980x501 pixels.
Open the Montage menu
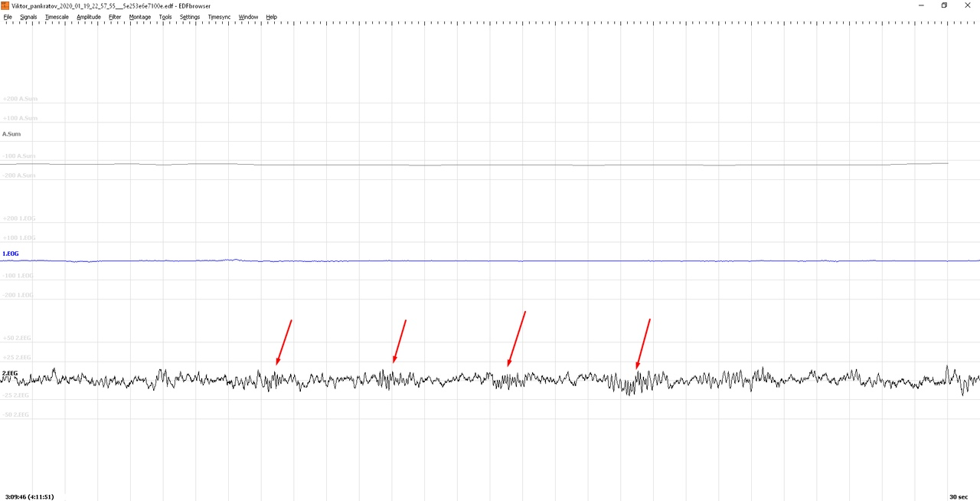pyautogui.click(x=140, y=17)
